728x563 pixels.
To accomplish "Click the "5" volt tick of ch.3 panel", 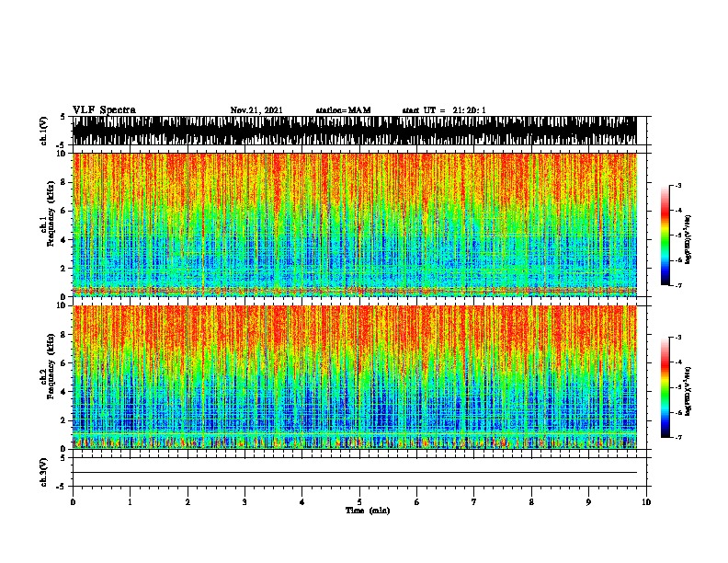I will point(63,458).
